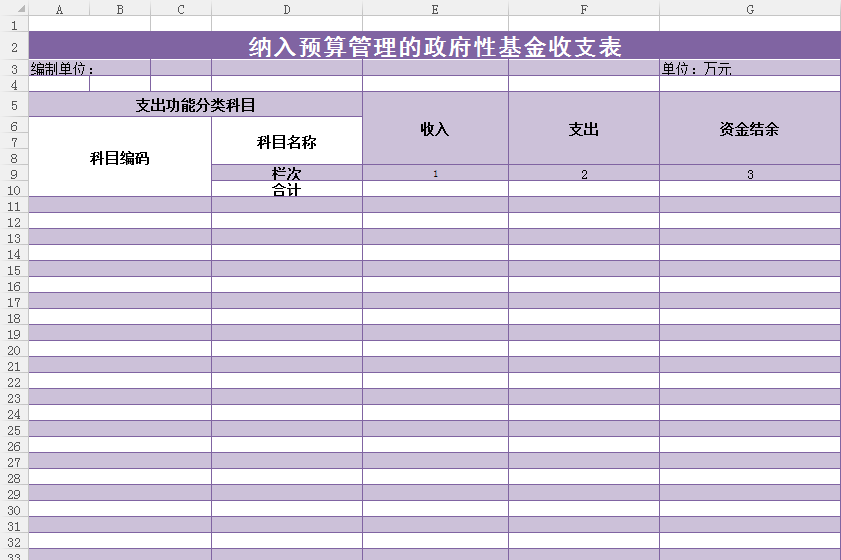Select column D header
The width and height of the screenshot is (841, 560).
[287, 9]
